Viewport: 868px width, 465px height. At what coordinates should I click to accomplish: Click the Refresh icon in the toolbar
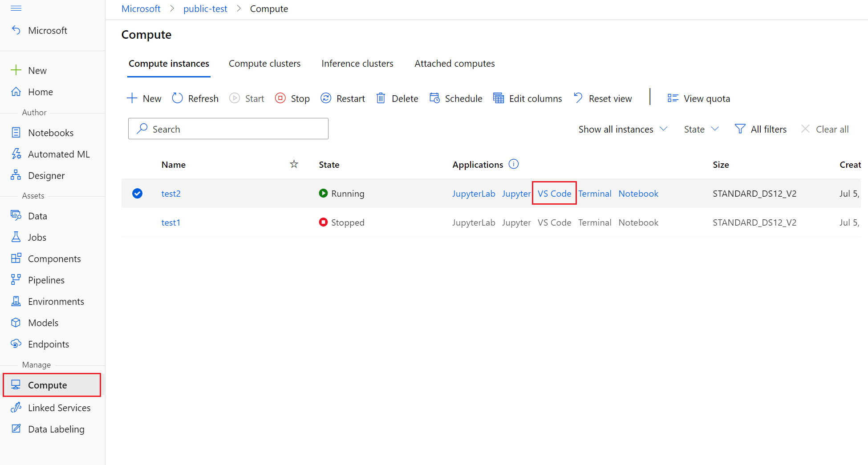coord(177,98)
